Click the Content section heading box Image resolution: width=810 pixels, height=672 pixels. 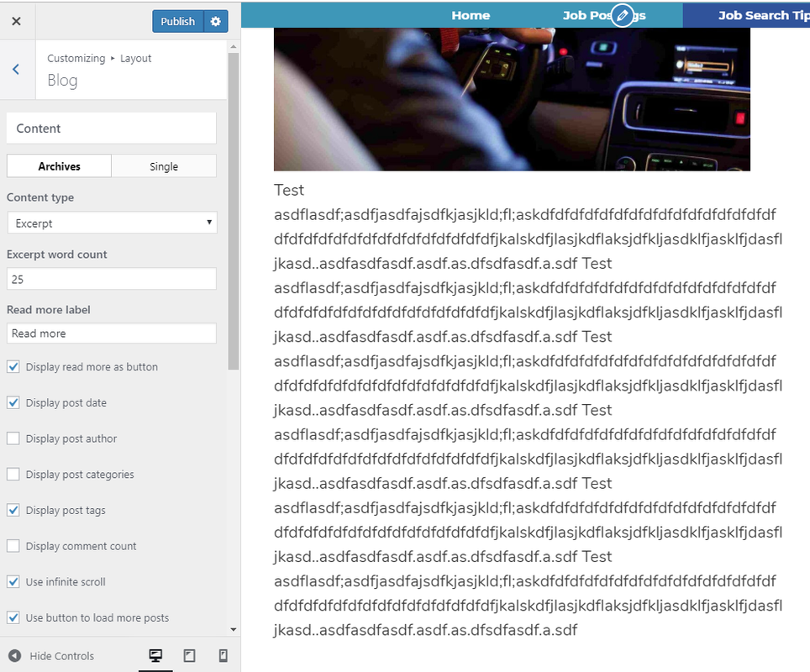tap(112, 128)
